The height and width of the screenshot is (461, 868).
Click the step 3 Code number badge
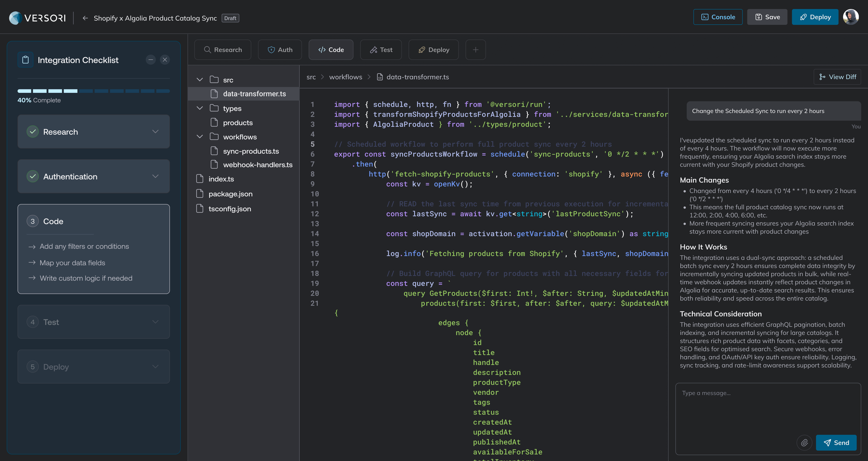33,221
